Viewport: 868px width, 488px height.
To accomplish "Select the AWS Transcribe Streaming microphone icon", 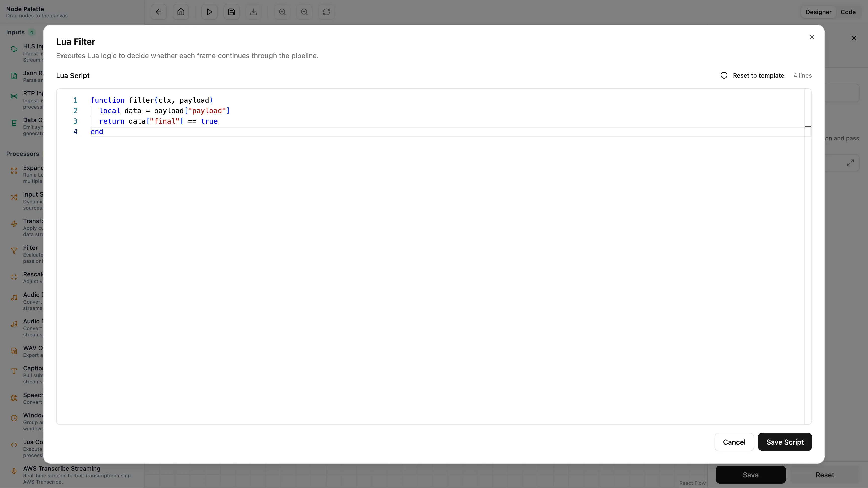I will click(x=14, y=471).
